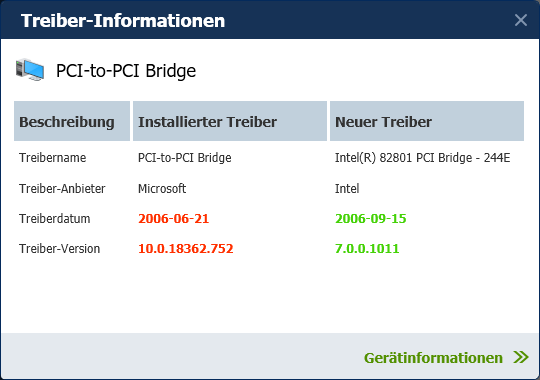Click the Intel provider value
The height and width of the screenshot is (380, 540).
coord(347,188)
